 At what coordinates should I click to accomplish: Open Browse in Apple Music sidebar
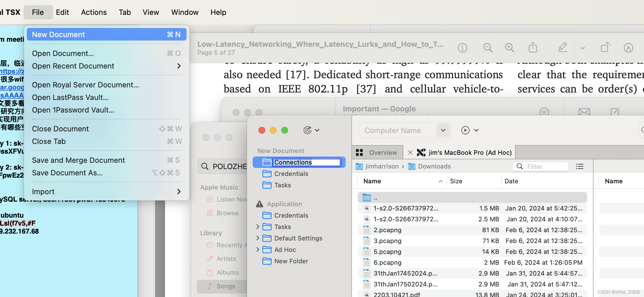click(222, 213)
